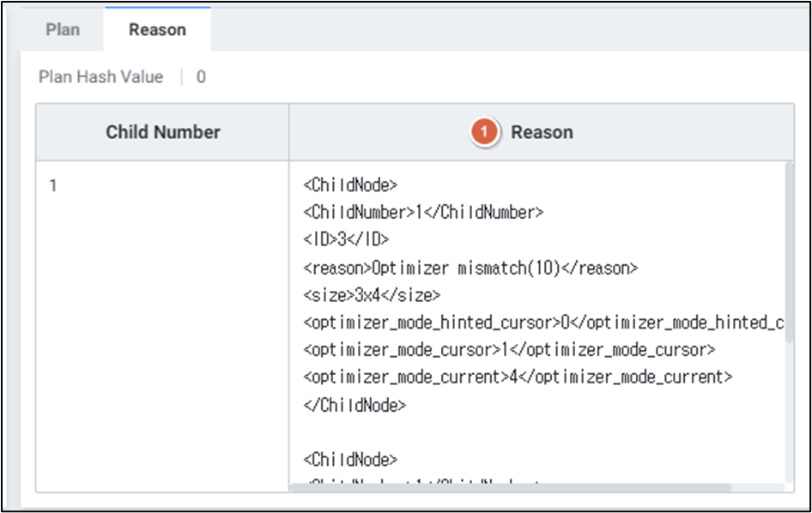This screenshot has height=513, width=812.
Task: Click the orange numbered badge marker
Action: [485, 132]
